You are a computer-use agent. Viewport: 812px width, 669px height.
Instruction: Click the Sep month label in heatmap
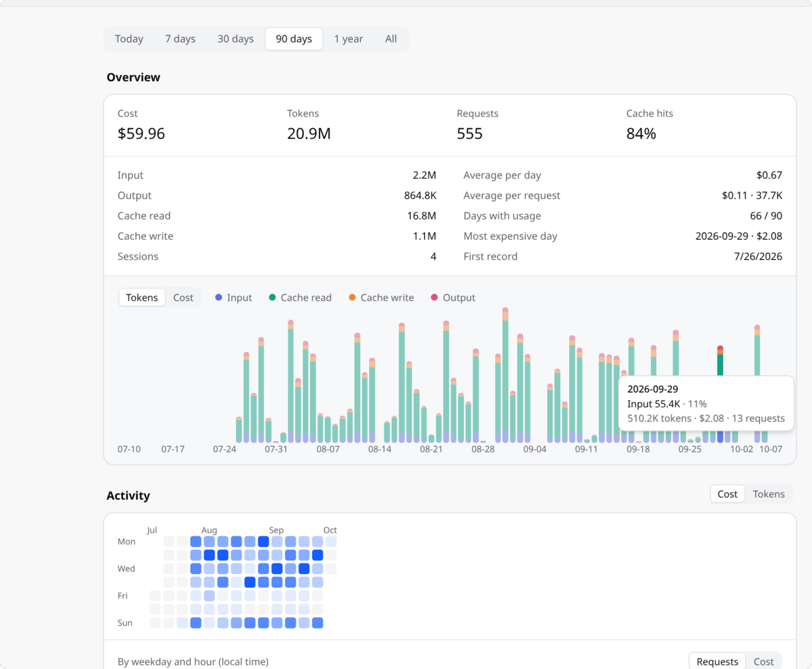click(x=276, y=530)
